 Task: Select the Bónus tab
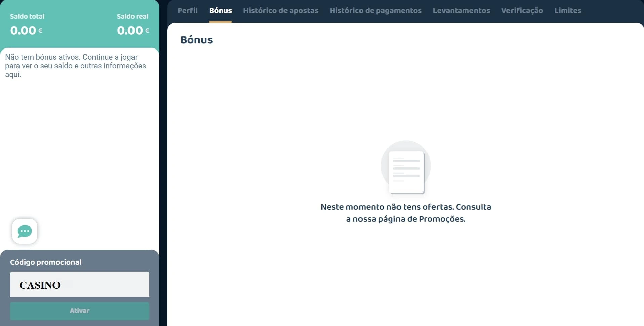pos(220,11)
